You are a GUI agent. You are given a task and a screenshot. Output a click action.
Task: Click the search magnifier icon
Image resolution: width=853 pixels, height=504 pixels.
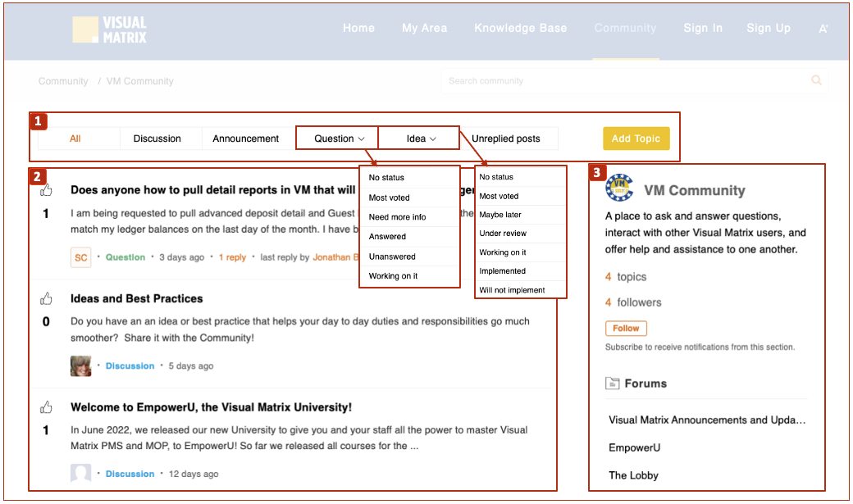[x=815, y=80]
